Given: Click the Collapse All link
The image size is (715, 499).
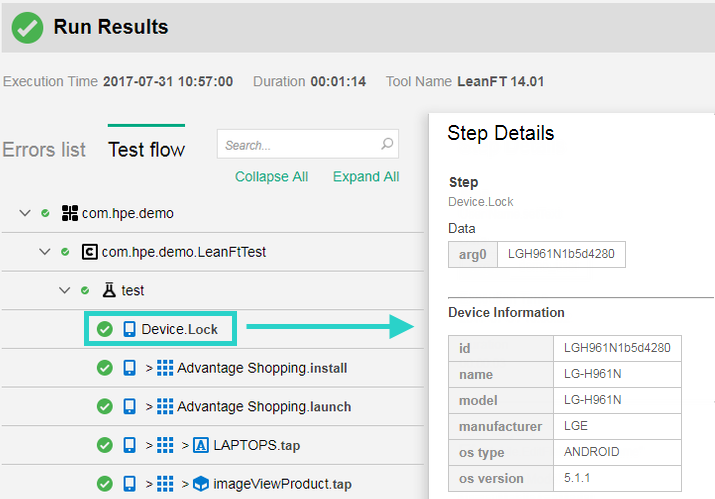Looking at the screenshot, I should point(271,177).
